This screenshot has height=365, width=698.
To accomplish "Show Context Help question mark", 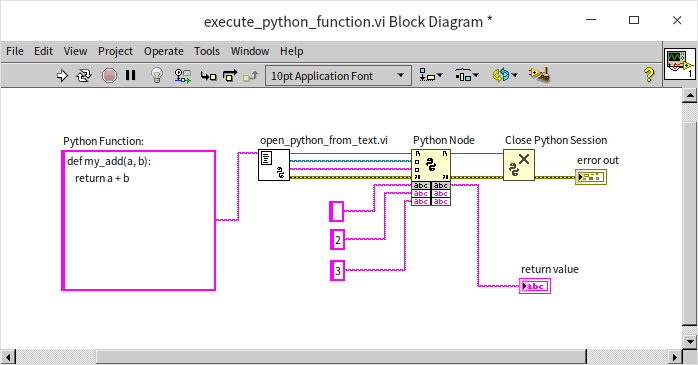I will click(x=649, y=75).
